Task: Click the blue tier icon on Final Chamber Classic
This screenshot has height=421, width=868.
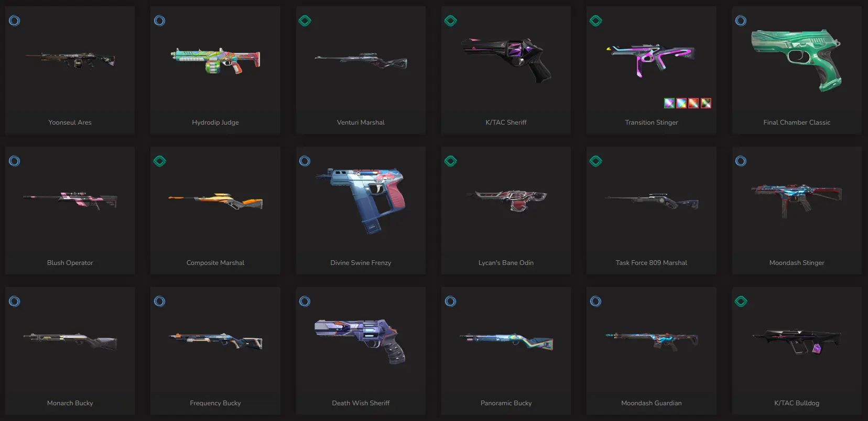Action: [x=741, y=21]
